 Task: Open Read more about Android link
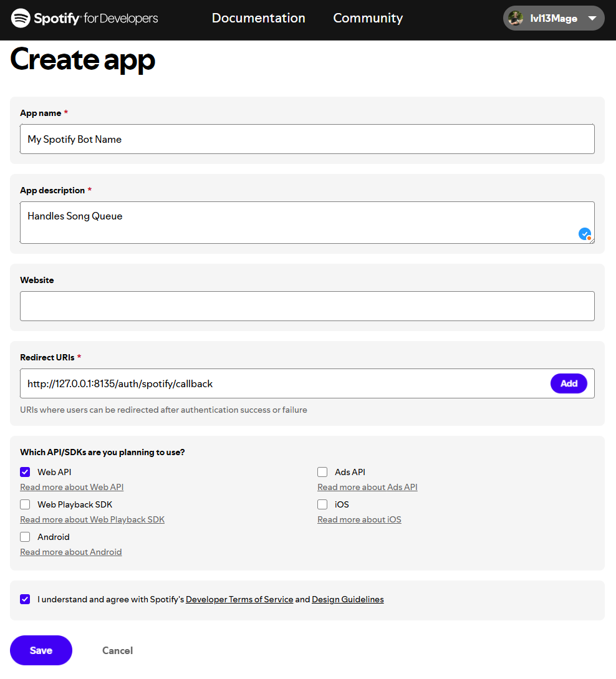pos(71,552)
